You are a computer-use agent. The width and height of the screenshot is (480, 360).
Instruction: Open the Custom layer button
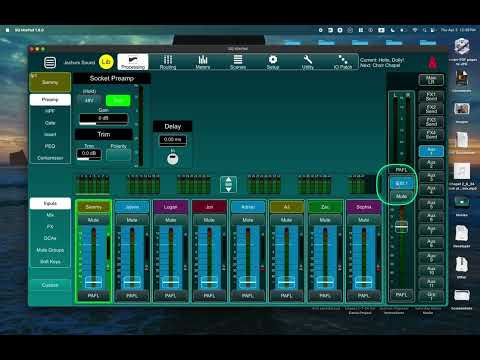click(50, 285)
